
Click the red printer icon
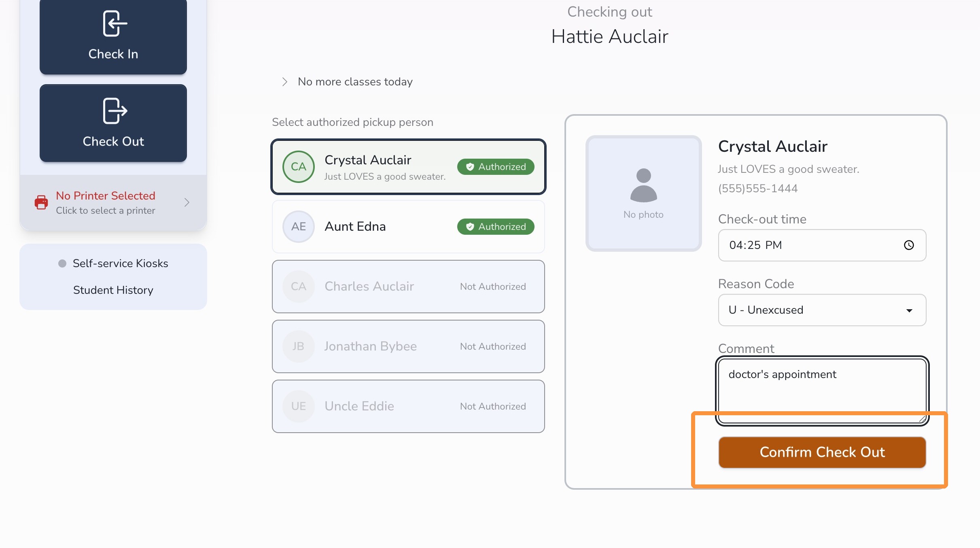tap(41, 202)
